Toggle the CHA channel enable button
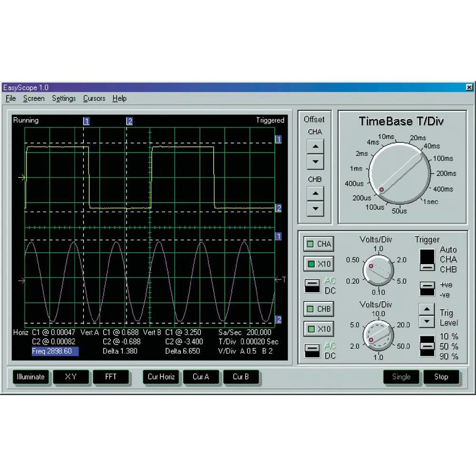 [x=318, y=244]
